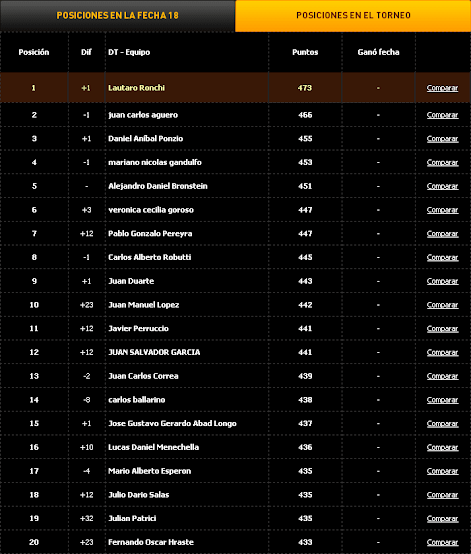Click Comparar in Juan Duarte row
The image size is (471, 554).
(x=442, y=281)
